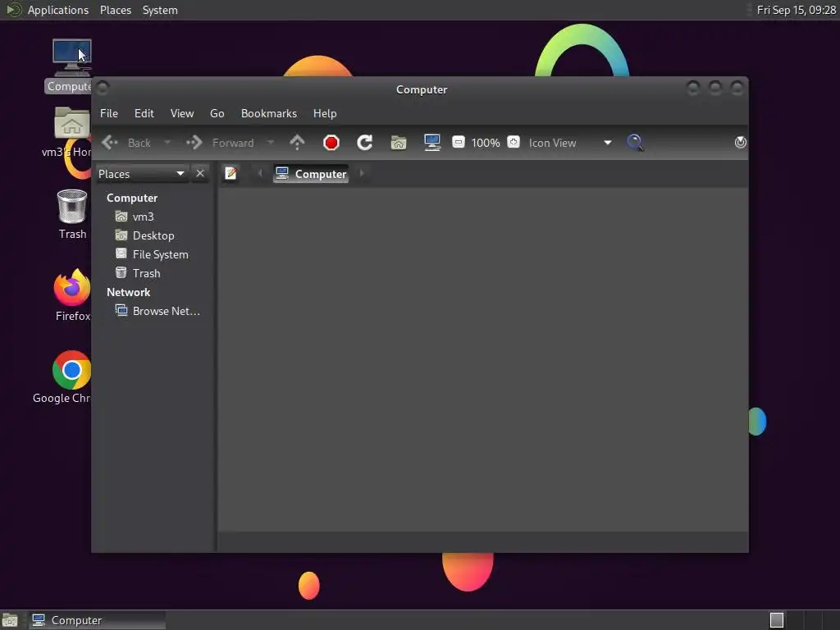The width and height of the screenshot is (840, 630).
Task: Open the Places menu in the top panel
Action: (115, 10)
